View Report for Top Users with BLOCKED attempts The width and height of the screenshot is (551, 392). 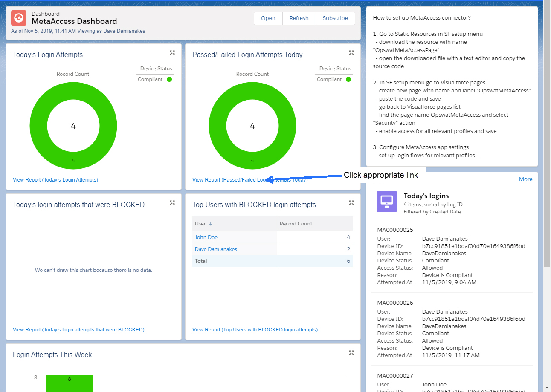tap(255, 330)
